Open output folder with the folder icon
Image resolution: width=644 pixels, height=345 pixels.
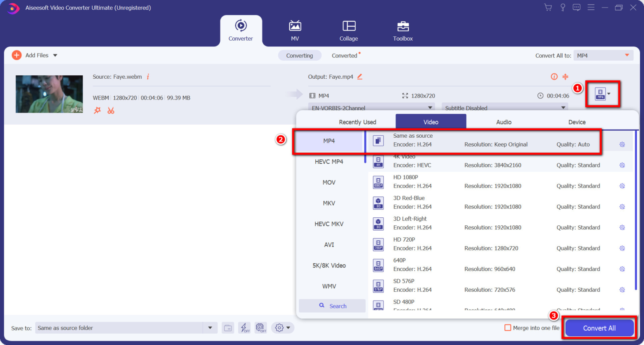[x=228, y=328]
